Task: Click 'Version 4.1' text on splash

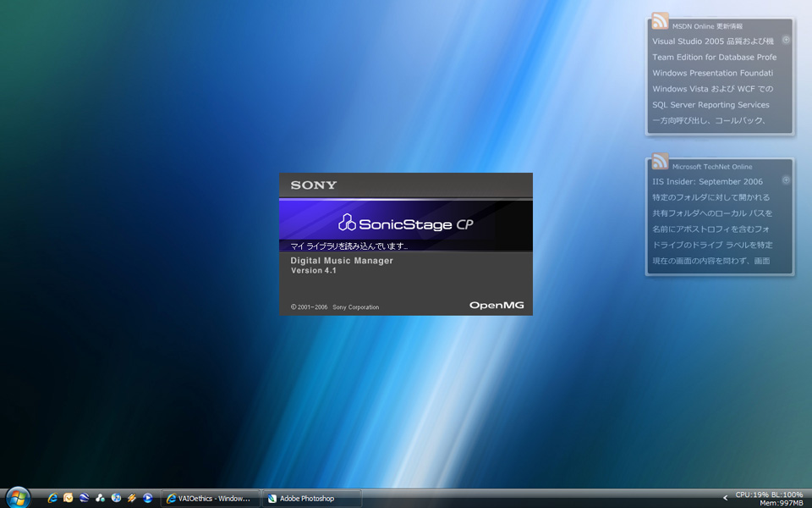Action: click(313, 271)
